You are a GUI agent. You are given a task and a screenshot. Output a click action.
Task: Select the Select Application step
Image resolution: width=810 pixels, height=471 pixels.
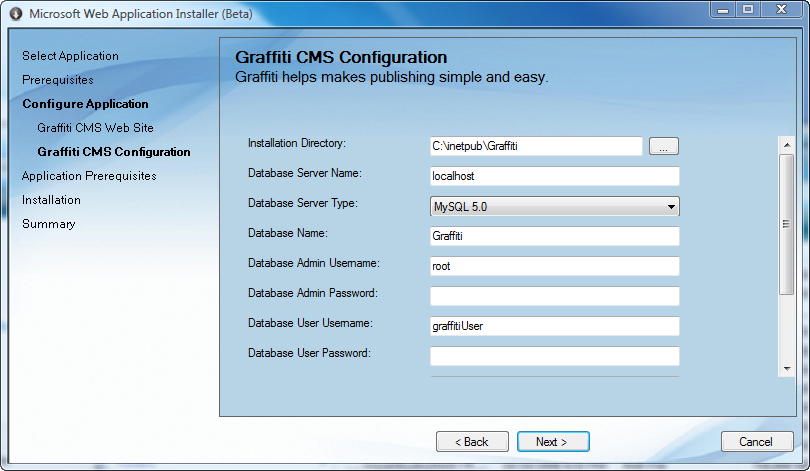click(70, 56)
